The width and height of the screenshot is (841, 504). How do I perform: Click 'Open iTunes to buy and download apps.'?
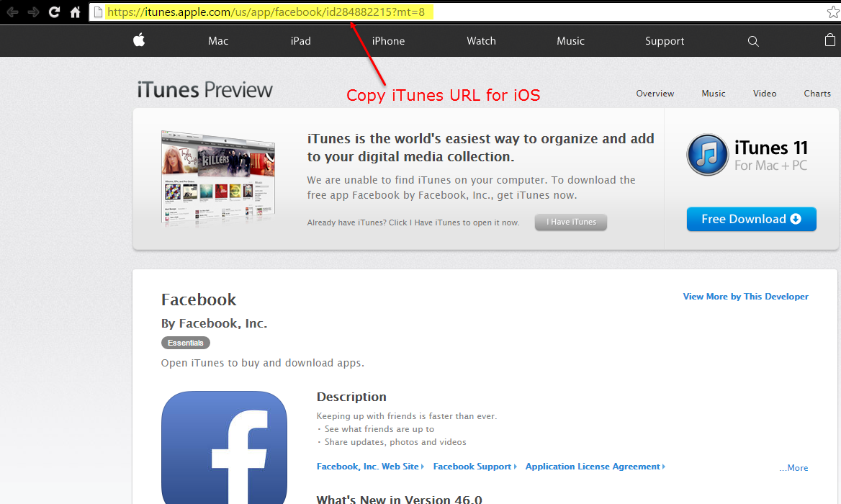click(x=263, y=363)
